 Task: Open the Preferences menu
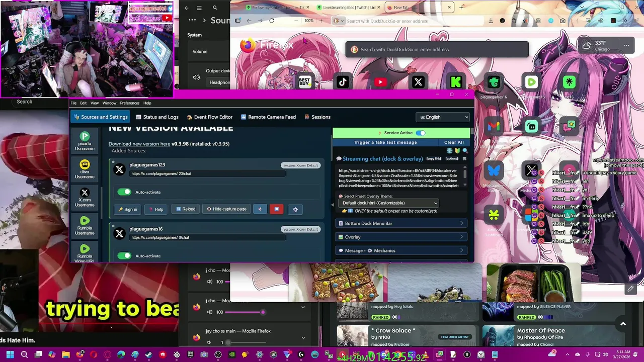(x=129, y=103)
